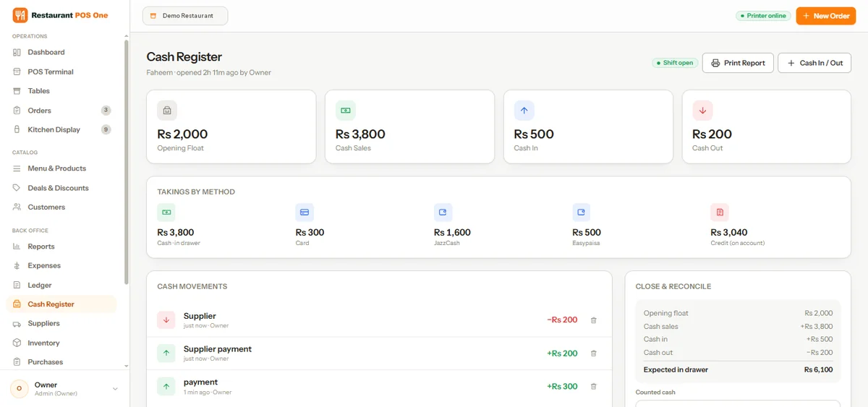The width and height of the screenshot is (868, 407).
Task: Delete the Supplier −Rs 200 movement
Action: 594,320
